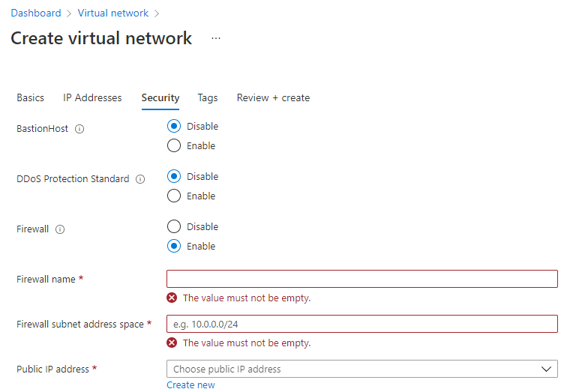Select Disable for DDoS Protection Standard

click(x=174, y=176)
